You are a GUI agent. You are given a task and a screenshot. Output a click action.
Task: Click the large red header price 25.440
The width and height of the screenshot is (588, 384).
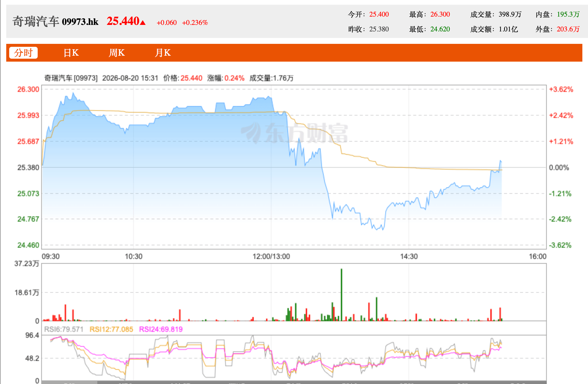click(x=123, y=21)
